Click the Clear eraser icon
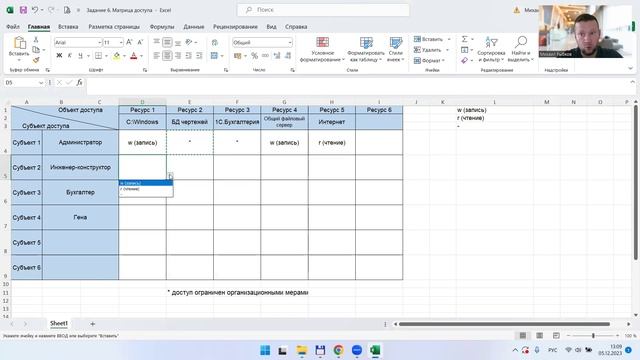Screen dimensions: 640x360 (464, 60)
